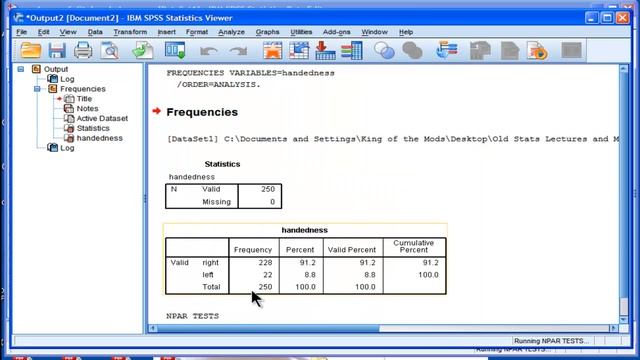Viewport: 640px width, 360px height.
Task: Click the designate window arrows icon
Action: click(447, 51)
